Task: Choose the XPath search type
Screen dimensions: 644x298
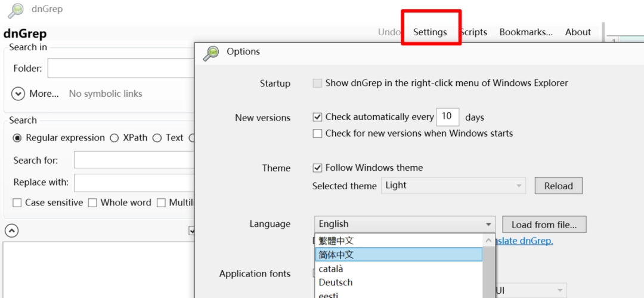Action: [114, 138]
